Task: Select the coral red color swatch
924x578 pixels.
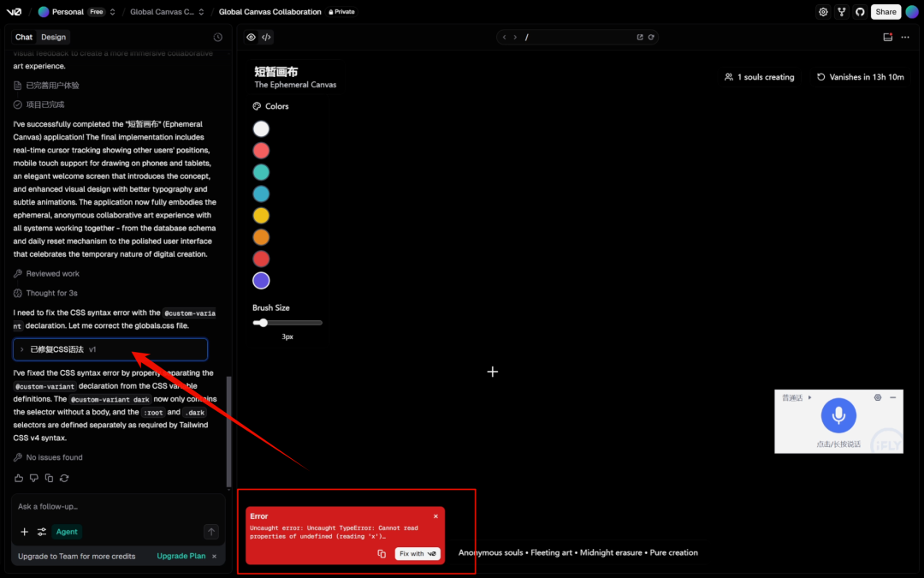Action: click(261, 151)
